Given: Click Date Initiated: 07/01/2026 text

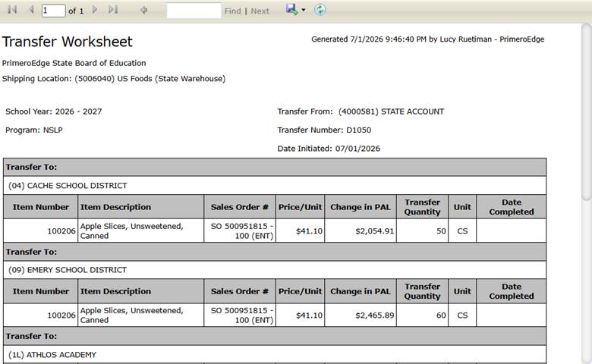Looking at the screenshot, I should coord(329,148).
